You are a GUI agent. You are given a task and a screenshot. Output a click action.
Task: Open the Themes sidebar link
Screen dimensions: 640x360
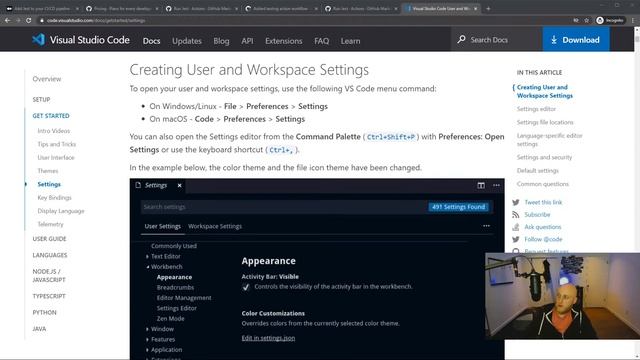[48, 171]
